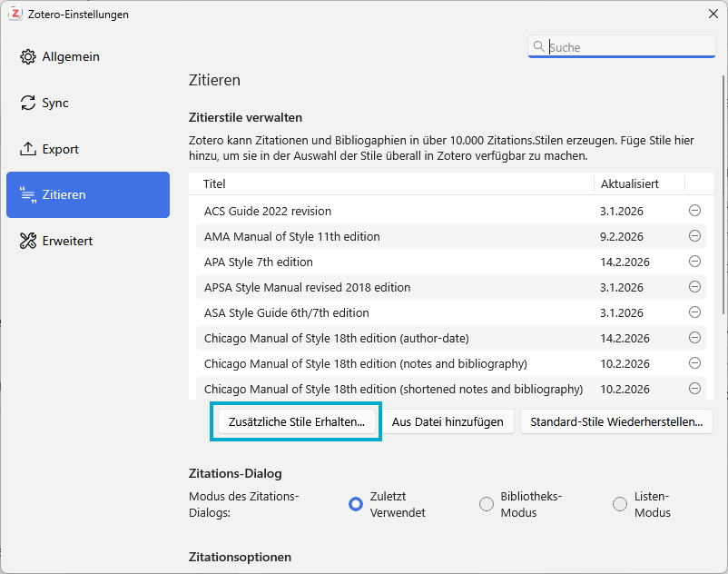Viewport: 728px width, 574px height.
Task: Remove Chicago 18th edition (shortened notes) style
Action: point(694,388)
